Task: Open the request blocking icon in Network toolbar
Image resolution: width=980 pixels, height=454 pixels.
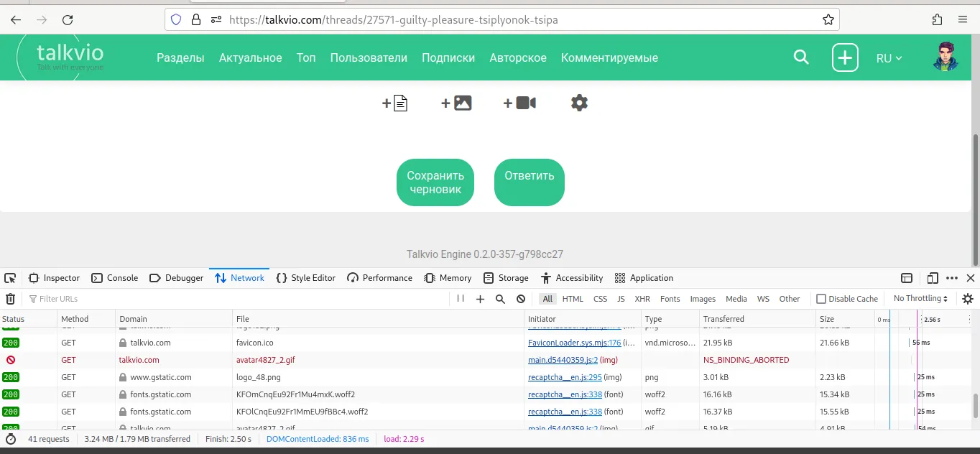Action: click(x=521, y=299)
